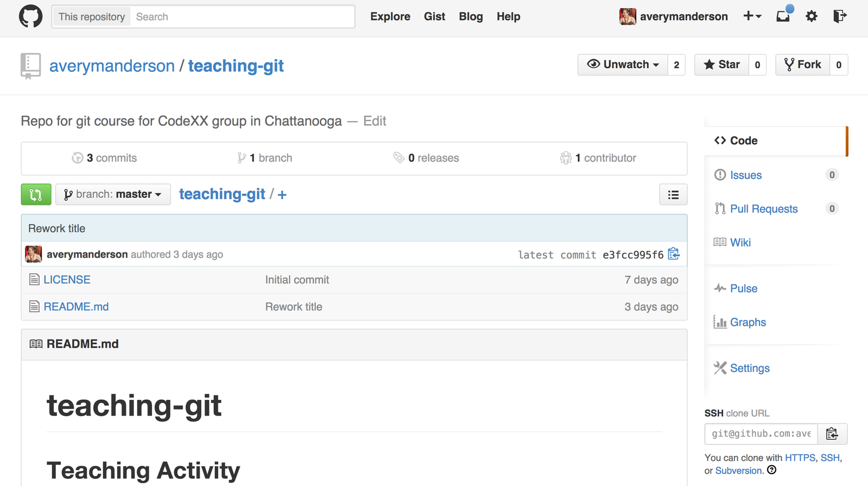Fork the teaching-git repository
The image size is (868, 486).
802,65
